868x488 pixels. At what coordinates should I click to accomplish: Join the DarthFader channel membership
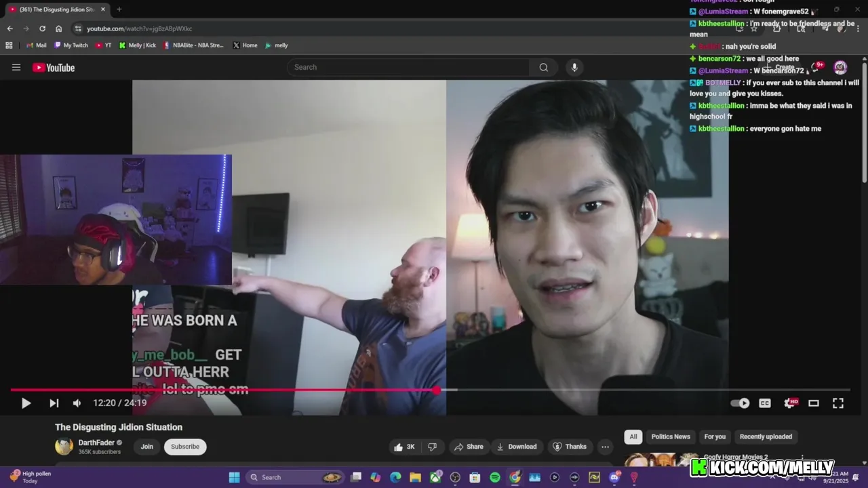coord(147,447)
